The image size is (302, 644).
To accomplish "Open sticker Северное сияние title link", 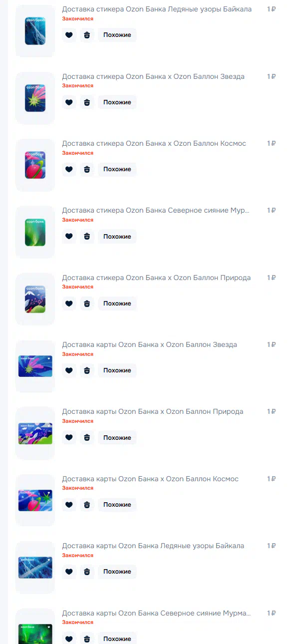I will point(156,211).
